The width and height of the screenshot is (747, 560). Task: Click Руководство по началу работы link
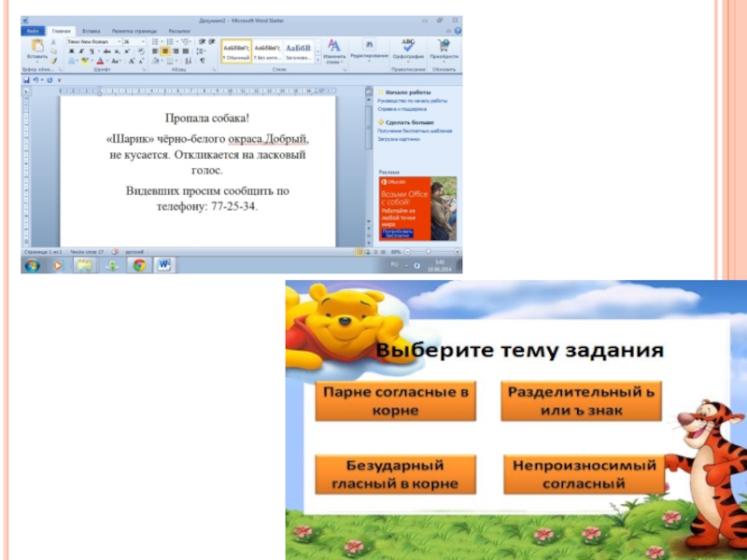coord(412,101)
